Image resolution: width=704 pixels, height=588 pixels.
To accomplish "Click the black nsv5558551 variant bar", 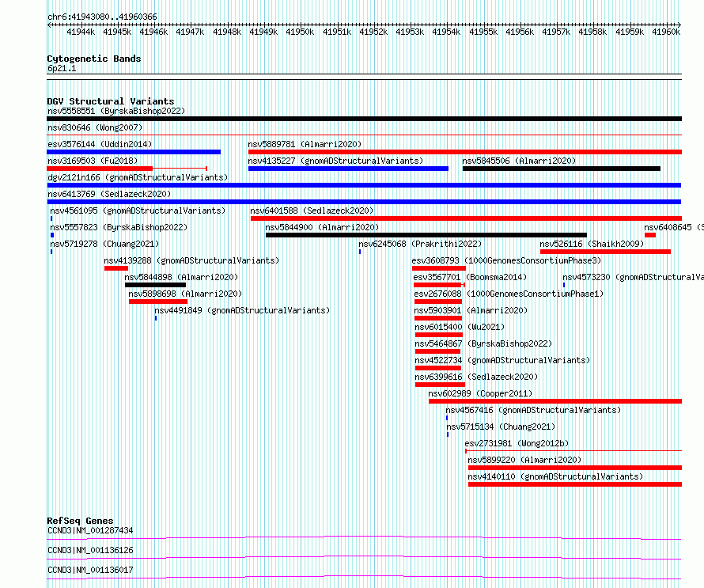I will 364,119.
